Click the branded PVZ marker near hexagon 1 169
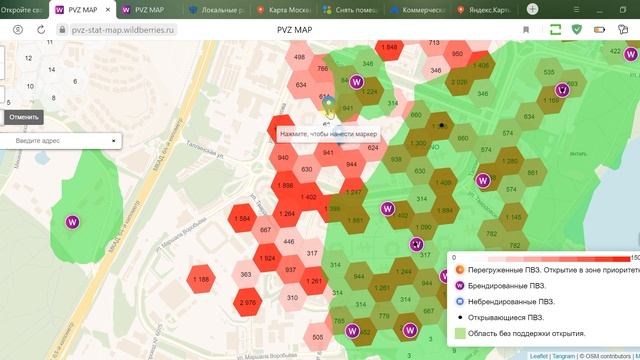The height and width of the screenshot is (360, 640). [x=562, y=90]
